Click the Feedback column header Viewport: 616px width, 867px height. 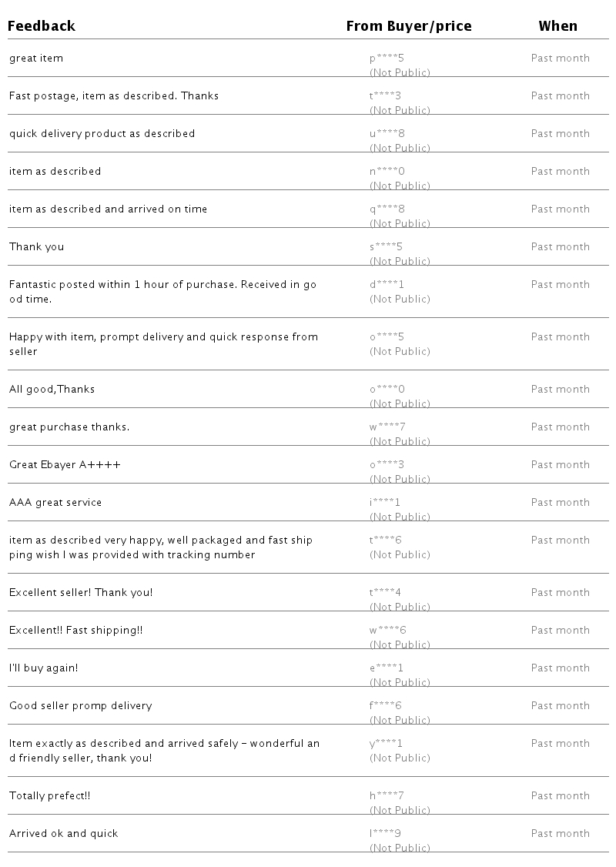point(42,26)
